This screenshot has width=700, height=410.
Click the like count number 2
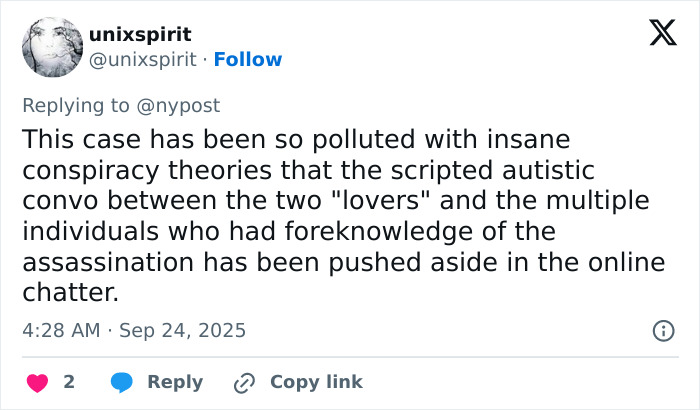coord(69,382)
